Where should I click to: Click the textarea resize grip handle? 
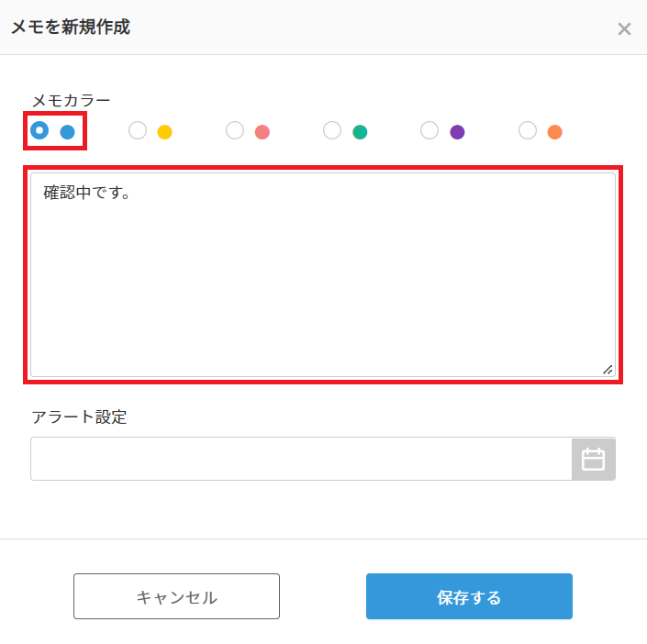(608, 370)
